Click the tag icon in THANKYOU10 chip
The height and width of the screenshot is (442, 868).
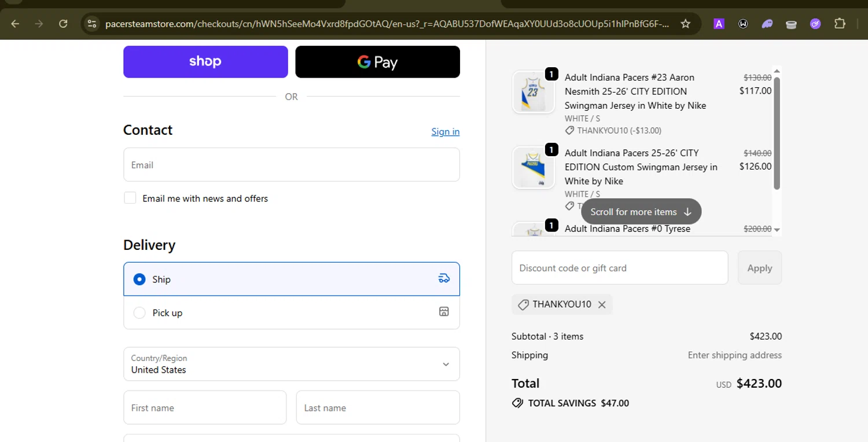tap(523, 304)
